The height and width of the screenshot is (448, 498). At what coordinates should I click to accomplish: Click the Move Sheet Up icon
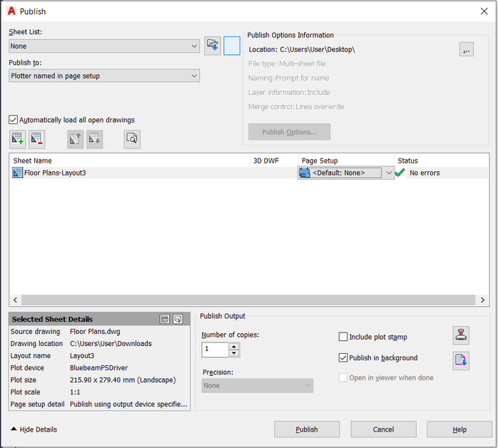pyautogui.click(x=76, y=139)
